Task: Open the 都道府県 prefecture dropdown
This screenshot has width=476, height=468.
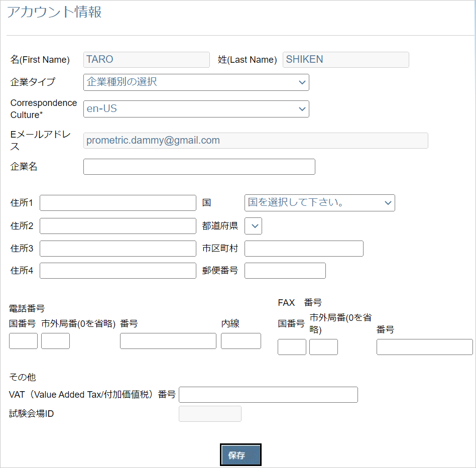Action: pyautogui.click(x=253, y=226)
